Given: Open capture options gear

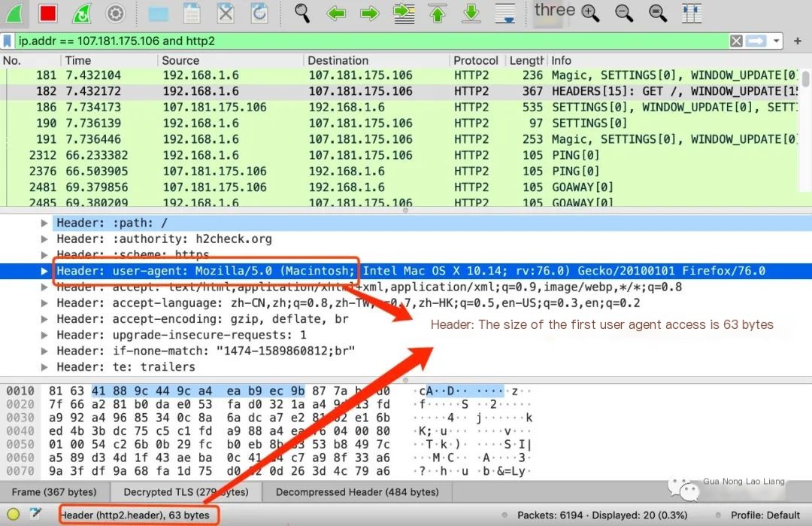Looking at the screenshot, I should [115, 13].
